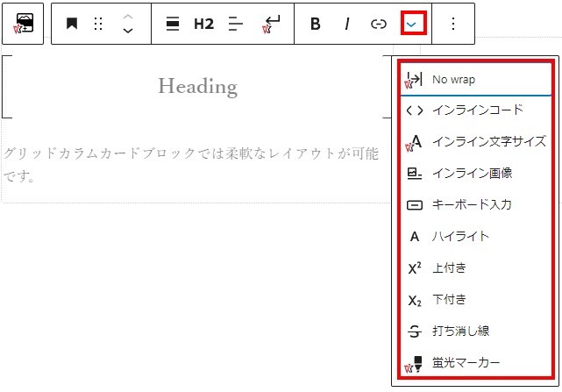Open the three-dot block options menu
This screenshot has width=562, height=392.
(x=453, y=24)
